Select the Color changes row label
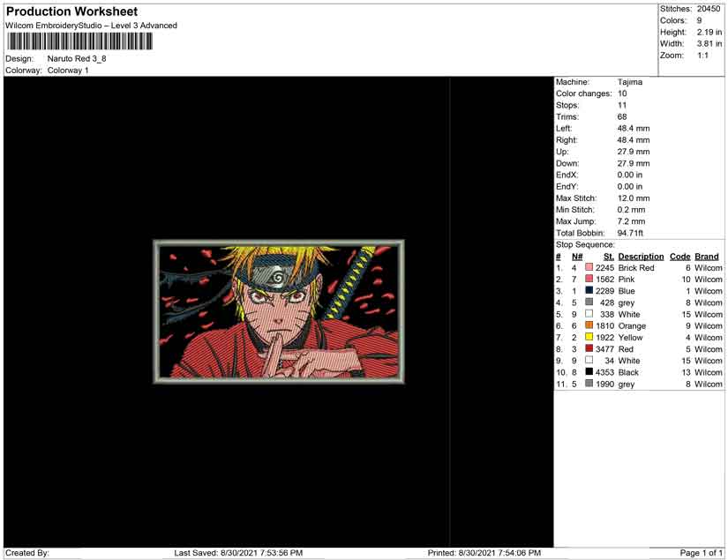 point(584,93)
